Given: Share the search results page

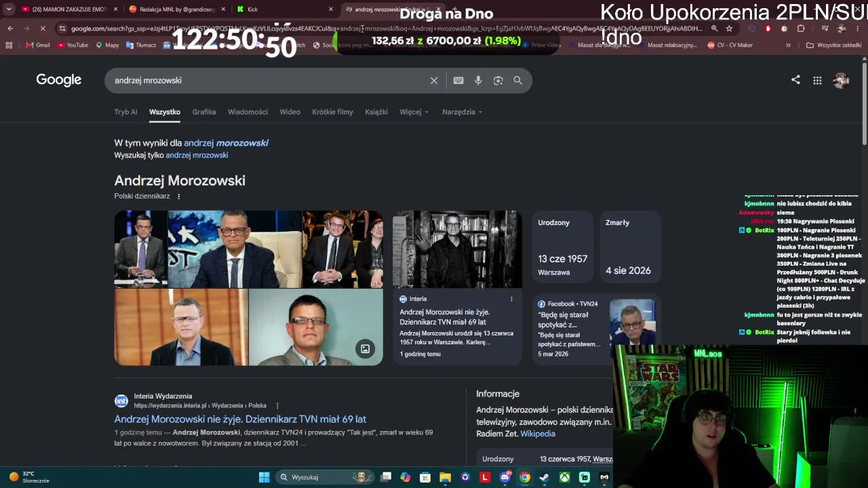Looking at the screenshot, I should [795, 80].
